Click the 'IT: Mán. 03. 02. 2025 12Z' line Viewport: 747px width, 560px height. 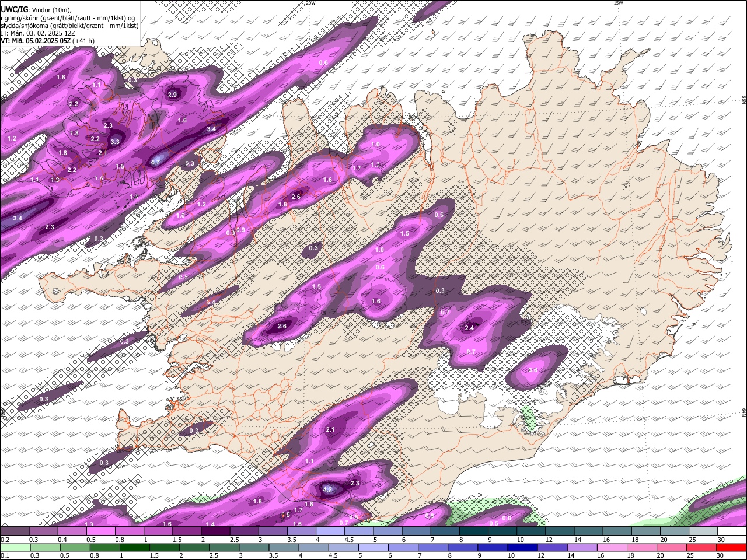[38, 33]
